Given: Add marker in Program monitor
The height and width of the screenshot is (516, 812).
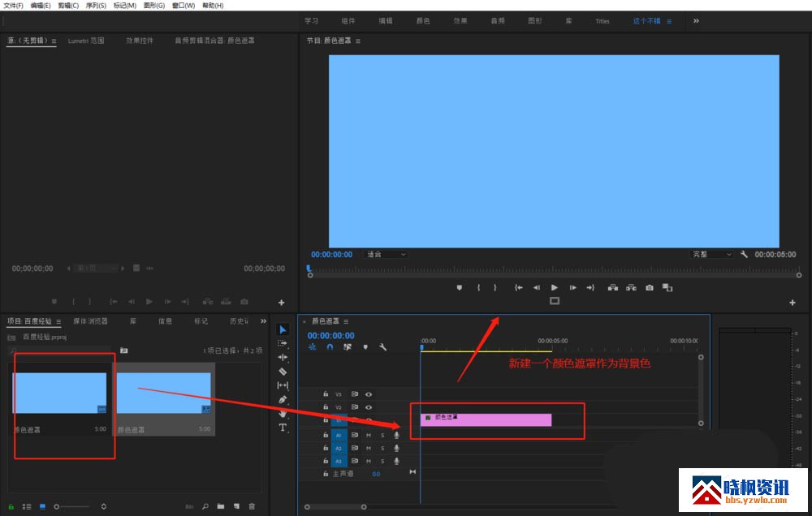Looking at the screenshot, I should (x=460, y=288).
